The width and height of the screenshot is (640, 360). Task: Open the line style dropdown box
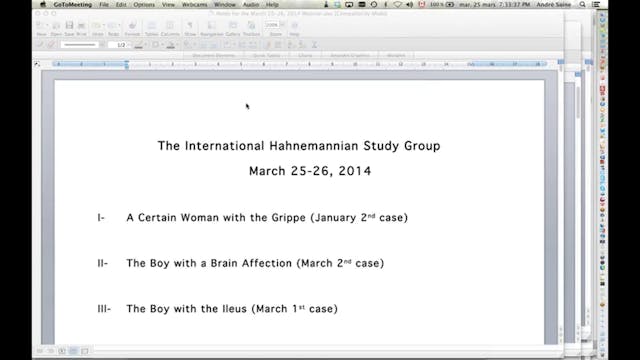(83, 45)
